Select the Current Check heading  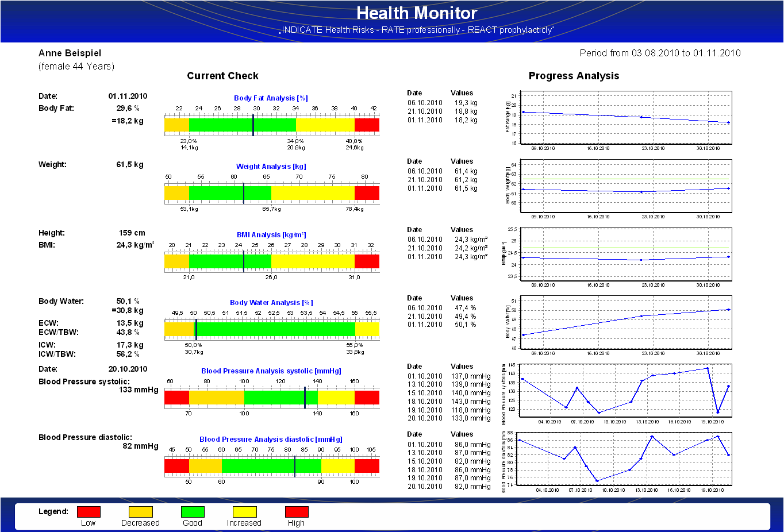(222, 75)
